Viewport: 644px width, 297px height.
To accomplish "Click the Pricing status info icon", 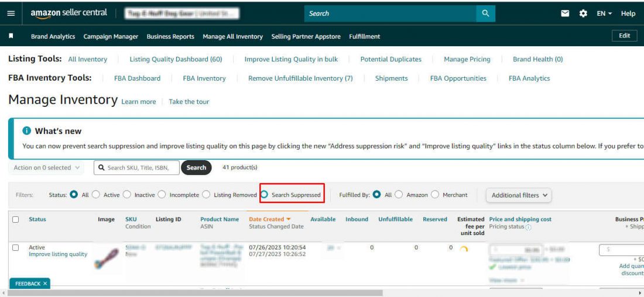I will click(x=529, y=227).
